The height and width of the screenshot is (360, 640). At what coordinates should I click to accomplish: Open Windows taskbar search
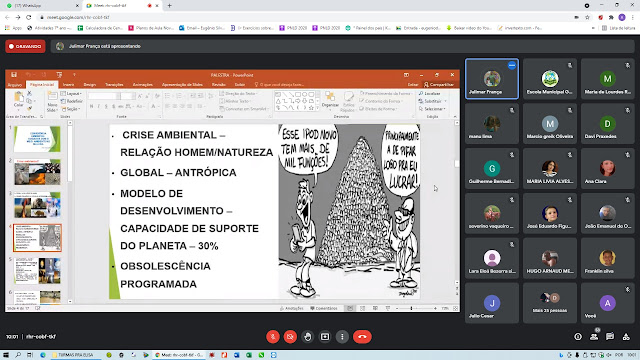click(18, 355)
